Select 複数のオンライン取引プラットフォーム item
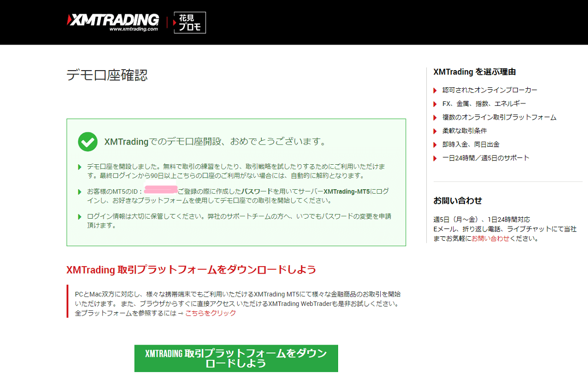 pos(499,118)
